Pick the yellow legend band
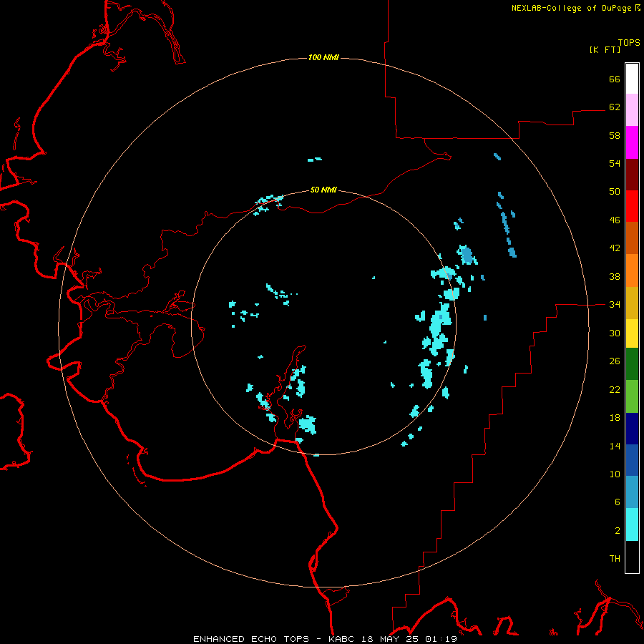The width and height of the screenshot is (644, 644). 632,333
